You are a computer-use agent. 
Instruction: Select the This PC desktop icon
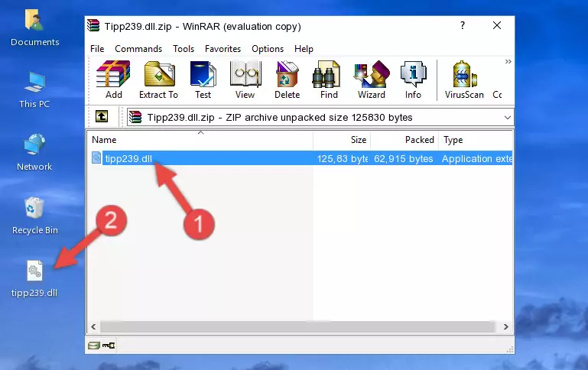[x=34, y=90]
